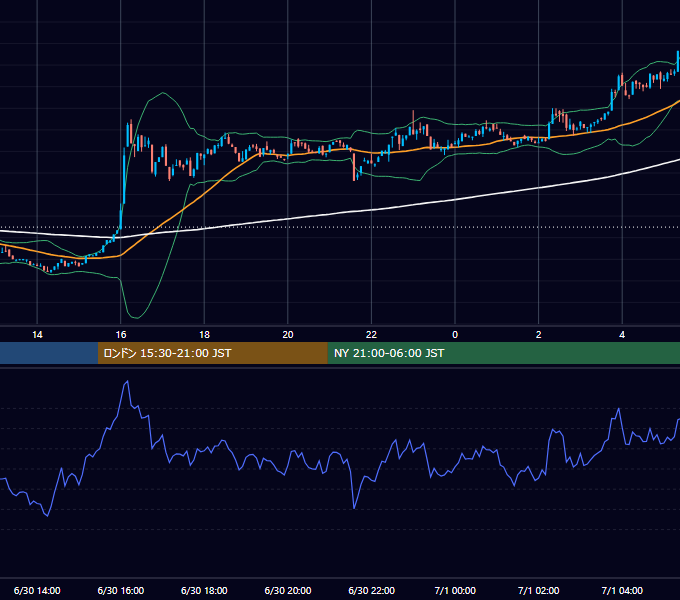Image resolution: width=680 pixels, height=600 pixels.
Task: Click the '7/1 00:00' date label
Action: [x=455, y=590]
